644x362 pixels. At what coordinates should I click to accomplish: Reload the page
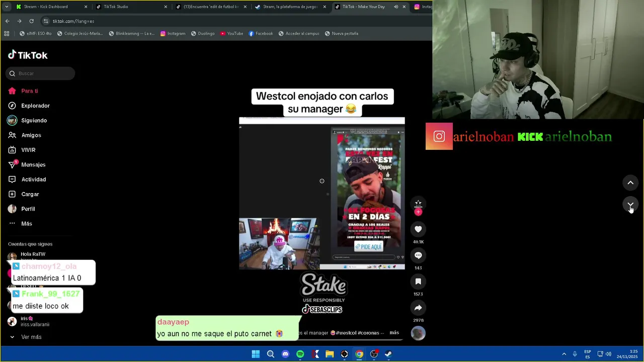31,21
